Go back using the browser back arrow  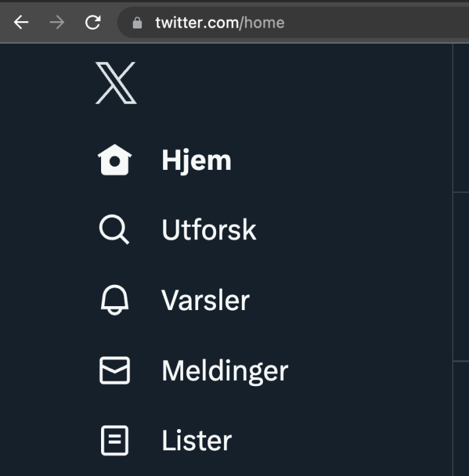pos(21,22)
